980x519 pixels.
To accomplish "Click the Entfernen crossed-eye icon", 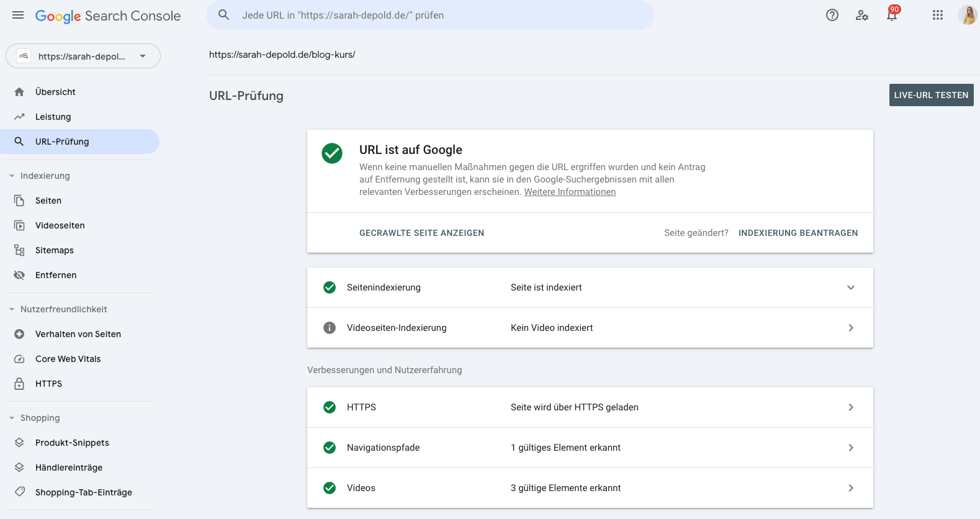I will pos(19,275).
